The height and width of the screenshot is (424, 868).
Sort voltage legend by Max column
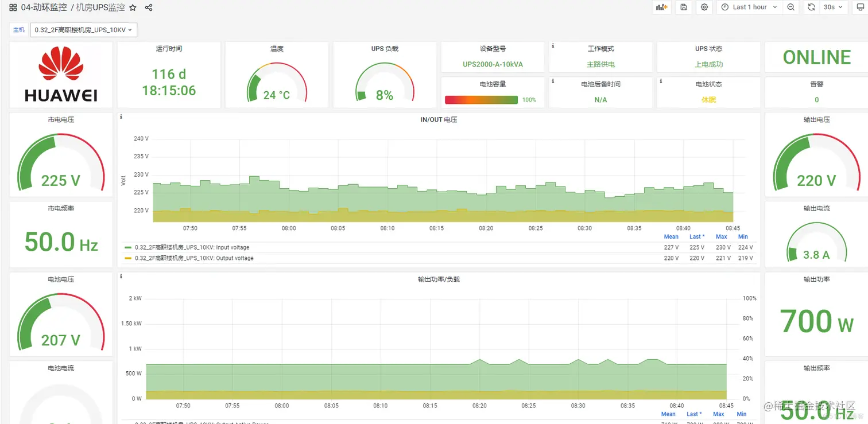(x=722, y=236)
